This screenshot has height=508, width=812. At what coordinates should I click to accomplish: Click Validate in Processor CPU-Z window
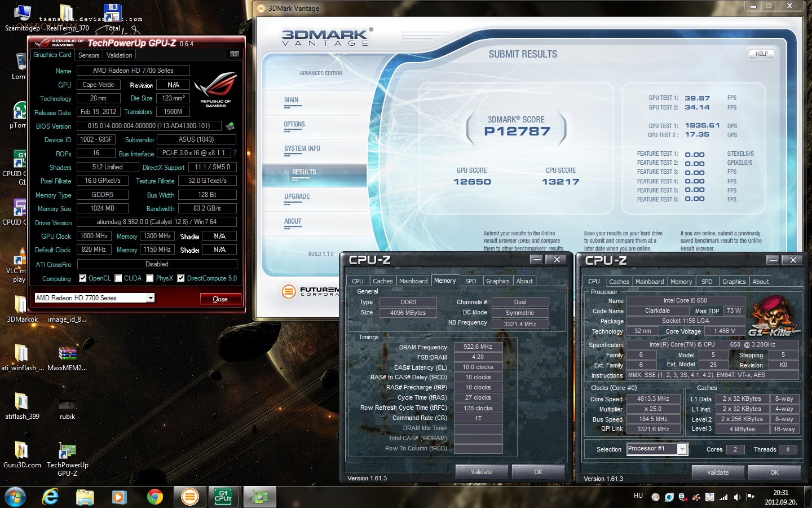[718, 472]
